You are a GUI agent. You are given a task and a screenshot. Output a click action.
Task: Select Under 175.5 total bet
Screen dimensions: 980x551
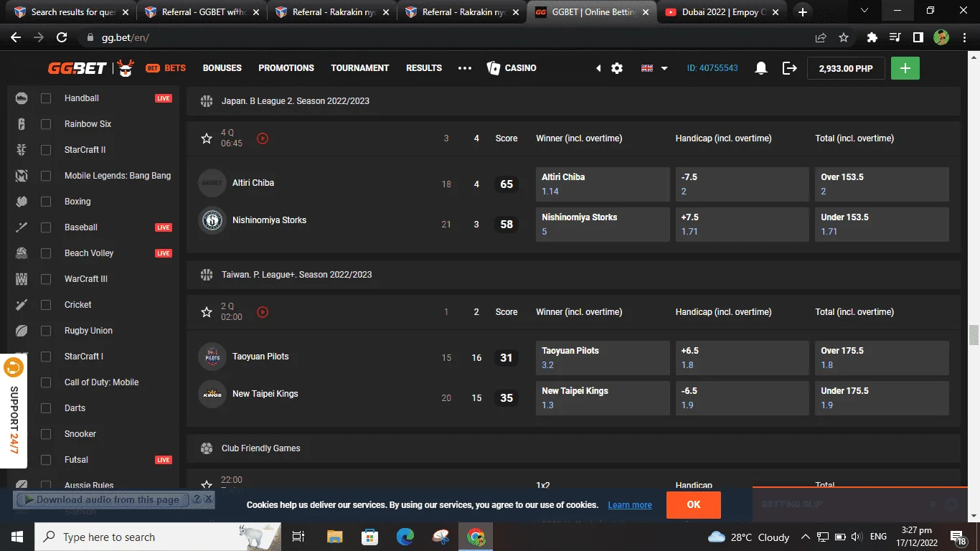[882, 398]
